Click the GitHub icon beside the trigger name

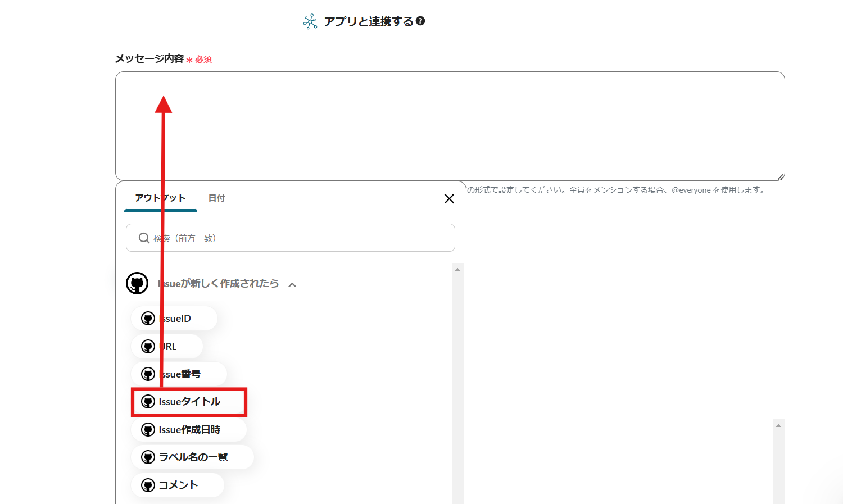click(x=137, y=283)
